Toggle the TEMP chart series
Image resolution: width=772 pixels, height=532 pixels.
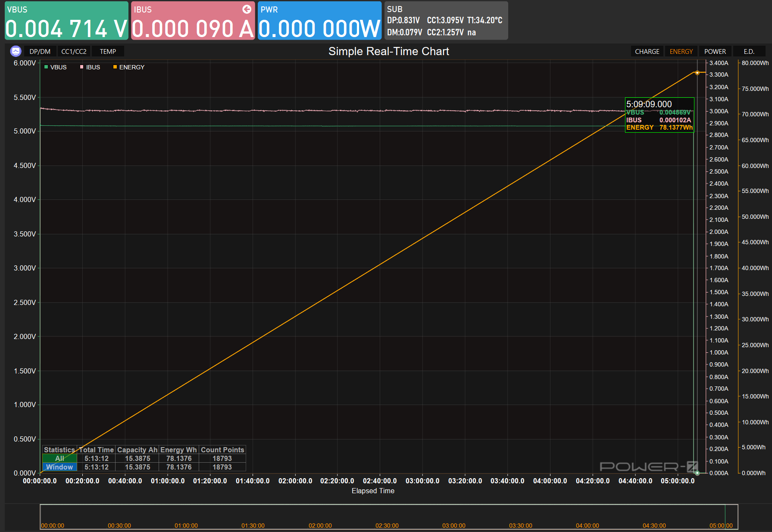108,52
